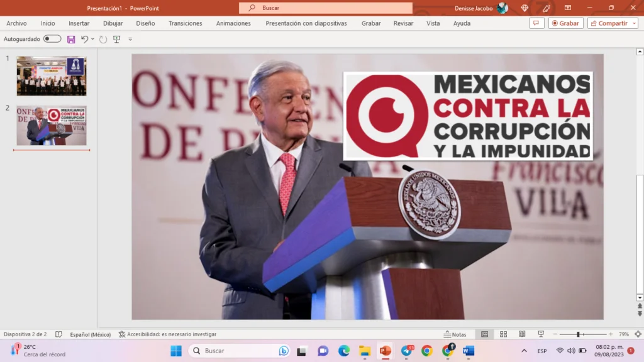Open Task View on taskbar
This screenshot has width=644, height=362.
[x=301, y=351]
